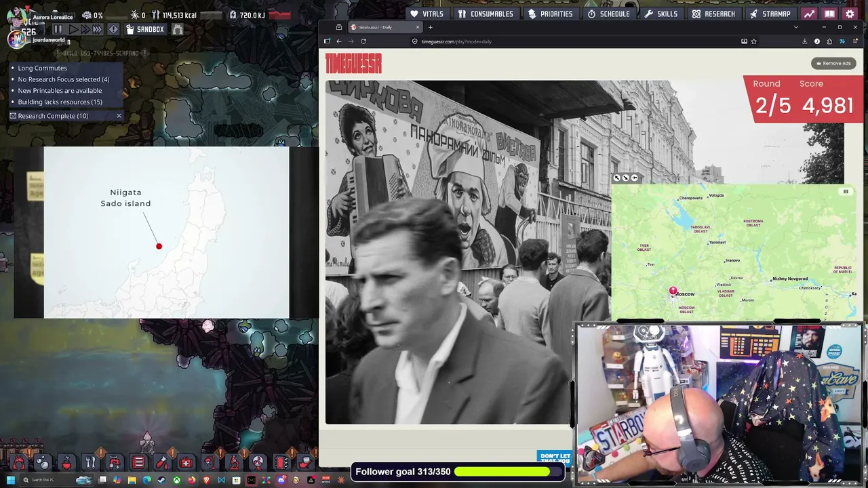868x488 pixels.
Task: Bookmark this page with the star icon
Action: click(x=753, y=41)
